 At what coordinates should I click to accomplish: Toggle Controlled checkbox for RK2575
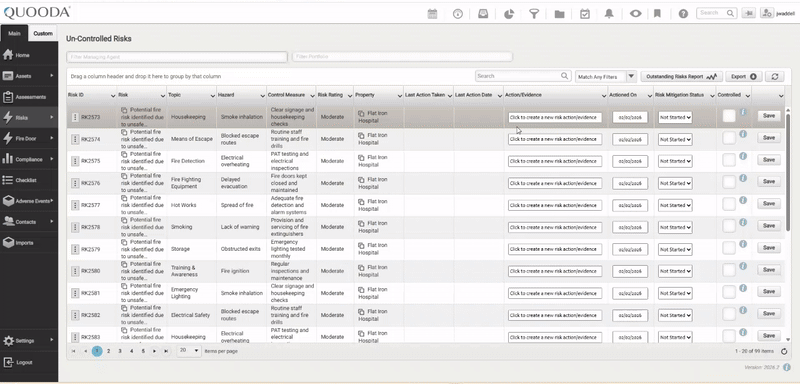(x=729, y=160)
